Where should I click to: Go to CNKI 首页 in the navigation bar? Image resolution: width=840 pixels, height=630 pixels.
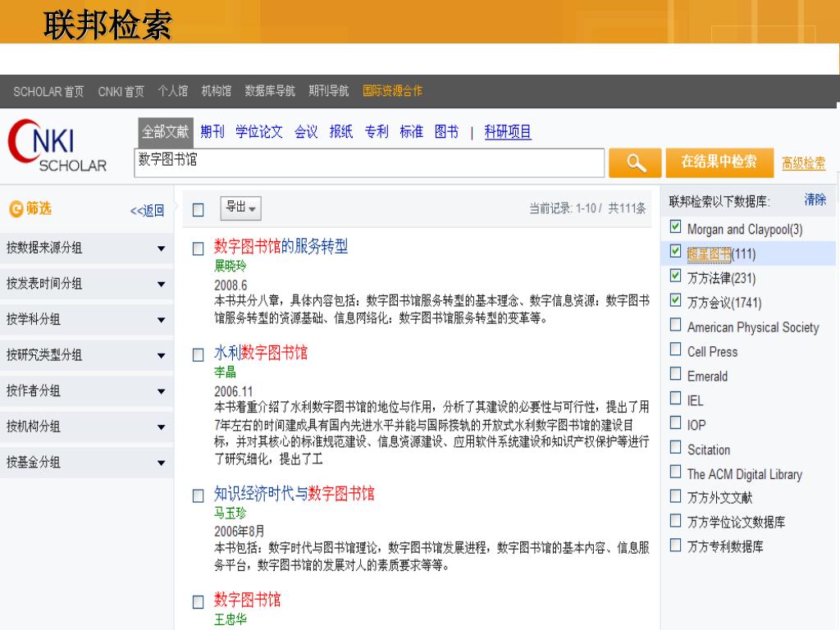click(121, 92)
